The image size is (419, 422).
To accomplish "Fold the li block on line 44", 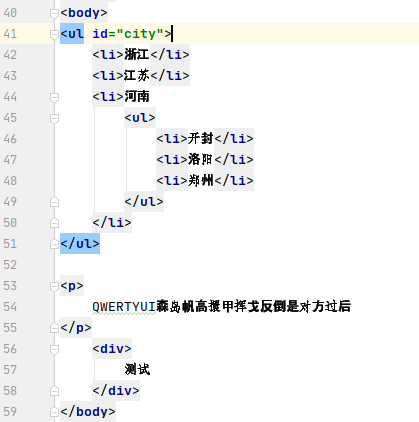I will (54, 97).
